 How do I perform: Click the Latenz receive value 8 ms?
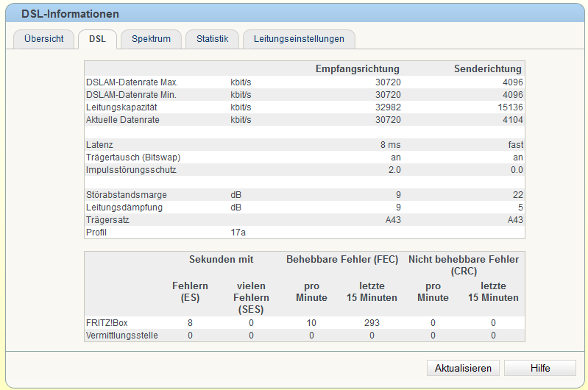(x=390, y=145)
